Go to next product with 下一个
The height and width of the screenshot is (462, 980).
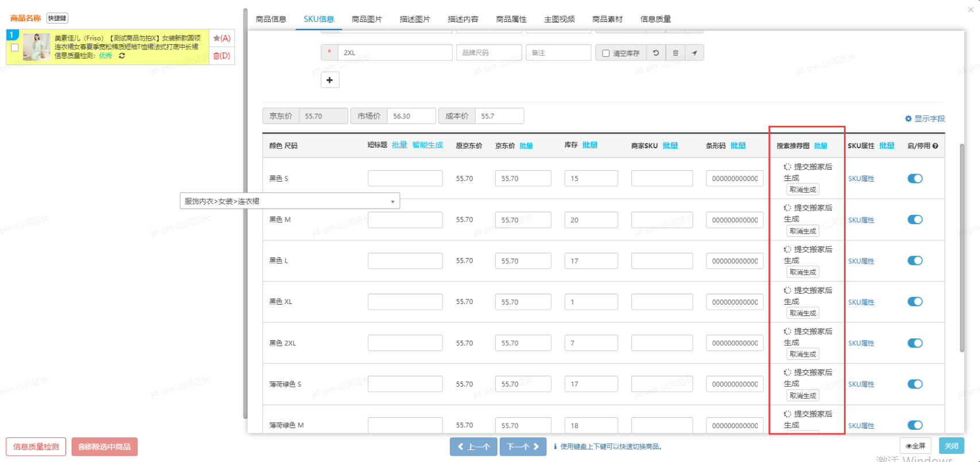[522, 446]
